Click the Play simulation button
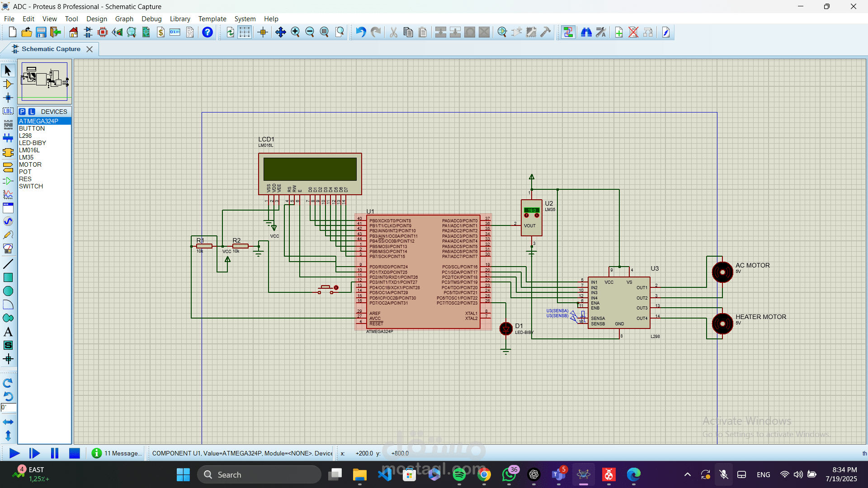This screenshot has width=868, height=488. (x=14, y=453)
